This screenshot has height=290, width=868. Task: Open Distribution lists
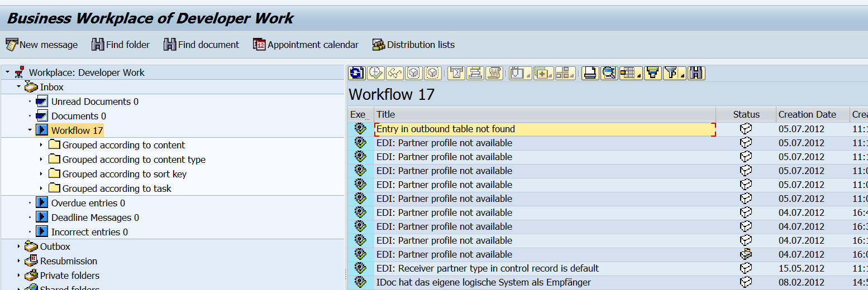coord(413,45)
